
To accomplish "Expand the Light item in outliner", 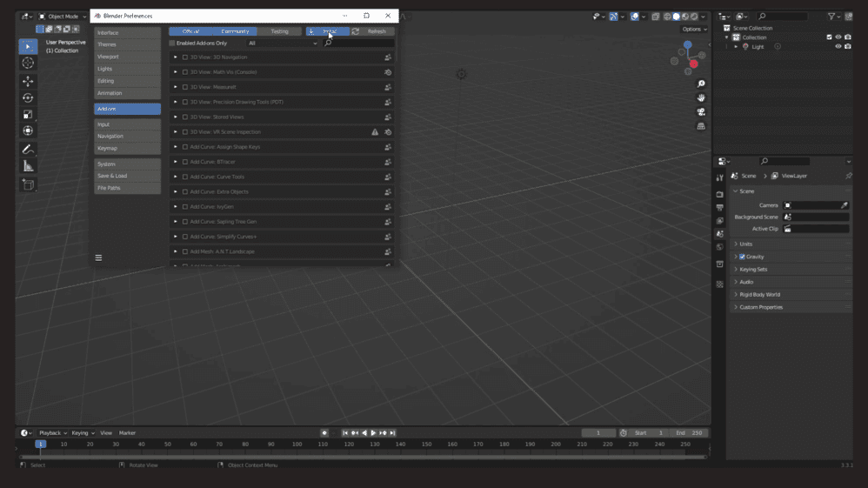I will pyautogui.click(x=737, y=47).
